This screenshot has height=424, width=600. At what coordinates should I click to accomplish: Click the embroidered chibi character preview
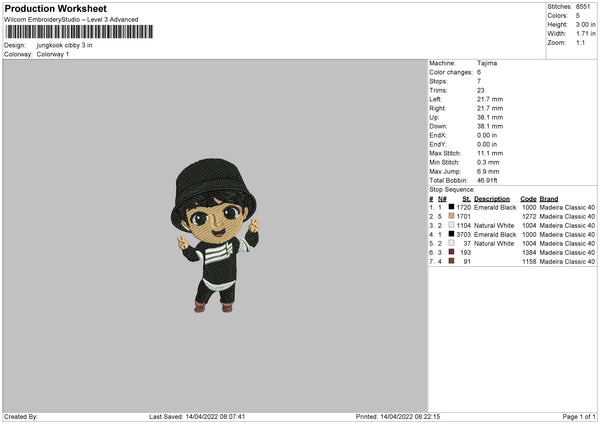(215, 235)
